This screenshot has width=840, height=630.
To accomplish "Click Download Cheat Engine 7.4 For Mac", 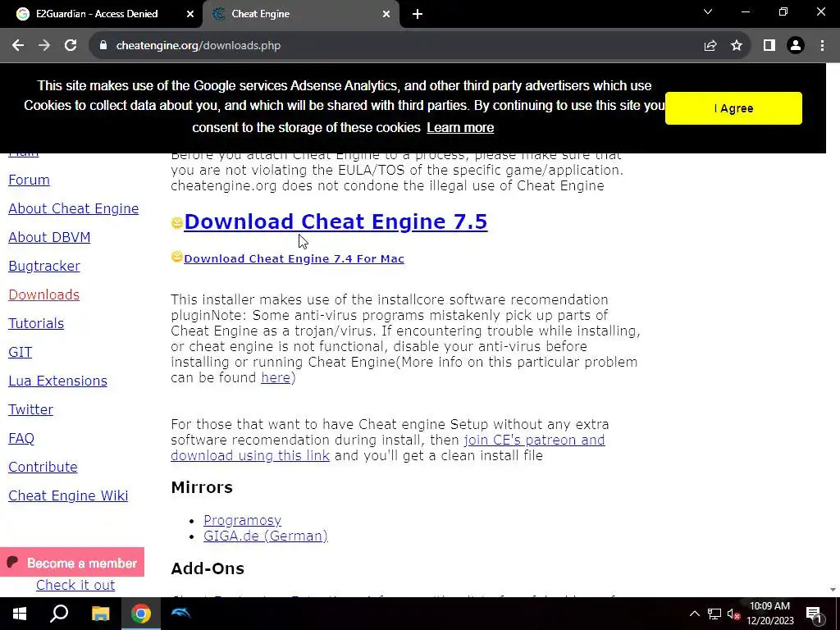I will (294, 258).
